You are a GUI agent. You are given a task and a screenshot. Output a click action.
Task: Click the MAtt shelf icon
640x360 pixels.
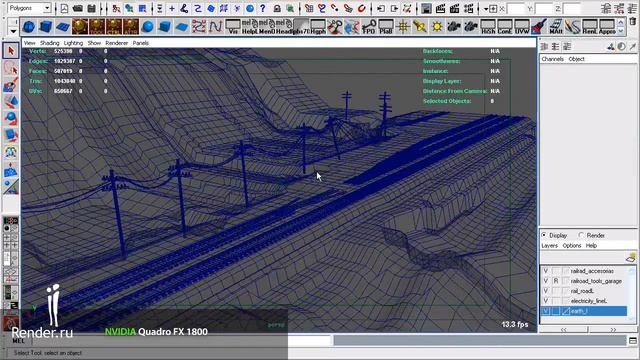pyautogui.click(x=556, y=27)
